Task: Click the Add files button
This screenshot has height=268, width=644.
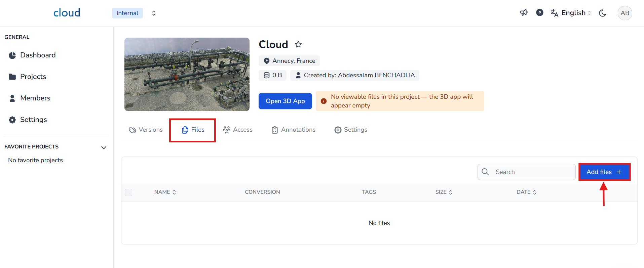Action: 604,172
